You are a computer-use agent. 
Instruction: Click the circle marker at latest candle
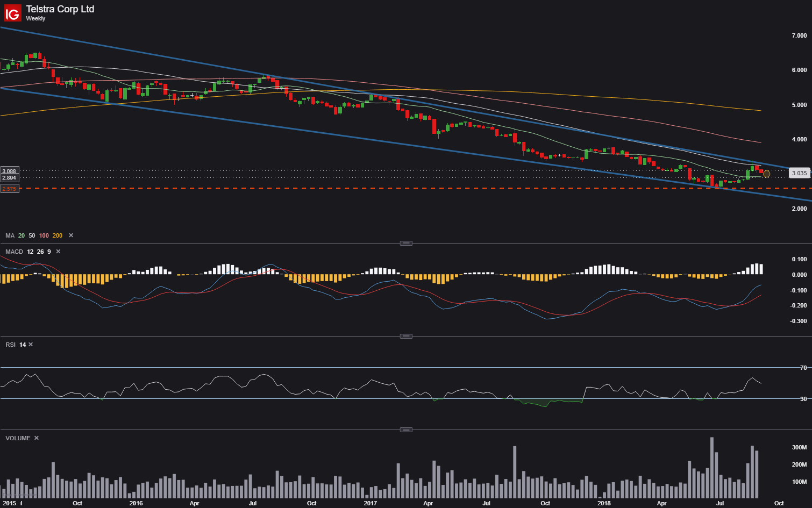click(x=767, y=174)
